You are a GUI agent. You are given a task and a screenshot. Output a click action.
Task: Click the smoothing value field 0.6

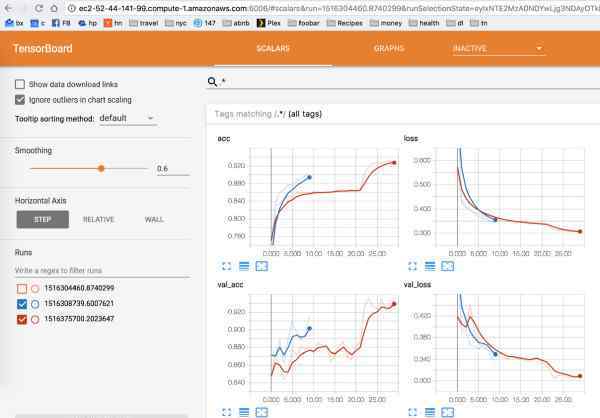pyautogui.click(x=173, y=168)
